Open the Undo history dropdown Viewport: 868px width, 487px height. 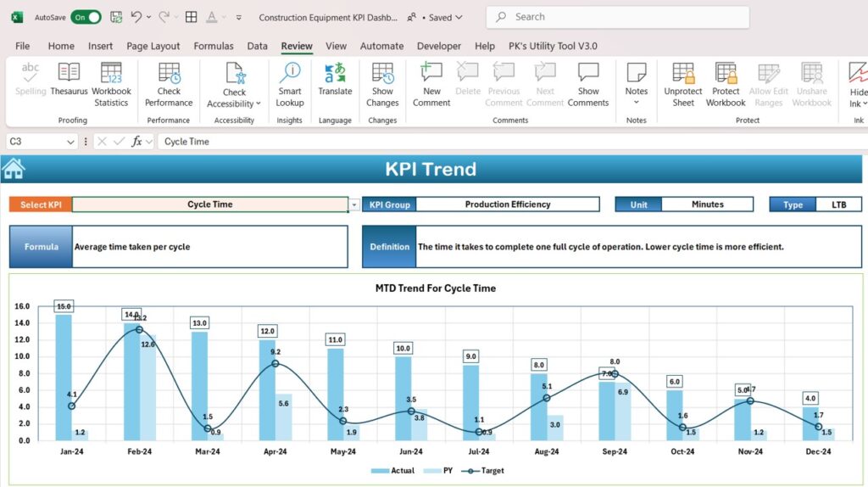tap(149, 17)
